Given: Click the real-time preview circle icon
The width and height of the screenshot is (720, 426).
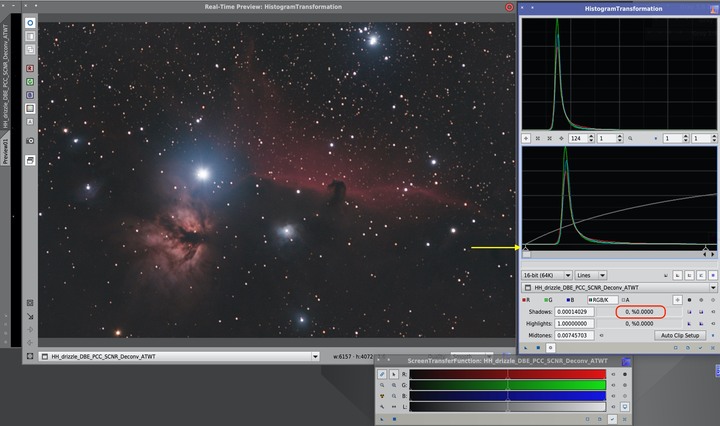Looking at the screenshot, I should tap(30, 22).
